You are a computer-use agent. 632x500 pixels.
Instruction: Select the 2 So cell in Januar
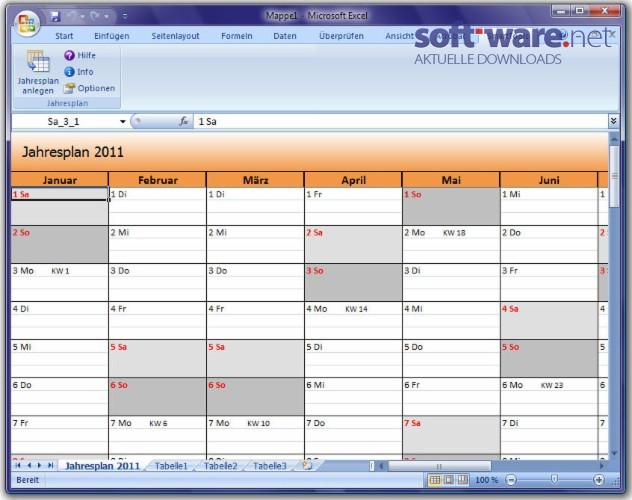coord(60,232)
